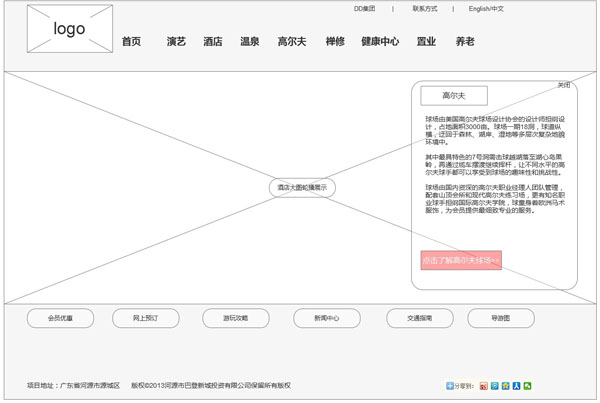
Task: Click the pink 点击了解高尔夫球场 button
Action: click(460, 260)
